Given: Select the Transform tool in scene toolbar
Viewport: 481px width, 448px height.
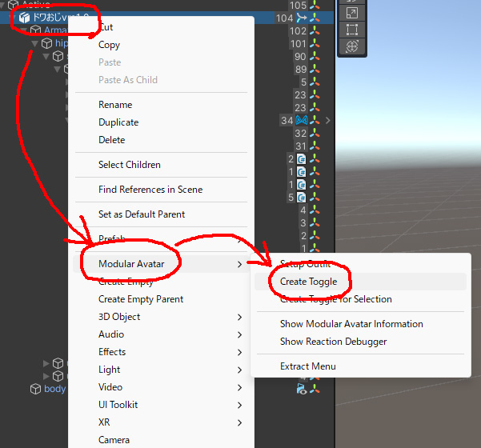Looking at the screenshot, I should (351, 46).
